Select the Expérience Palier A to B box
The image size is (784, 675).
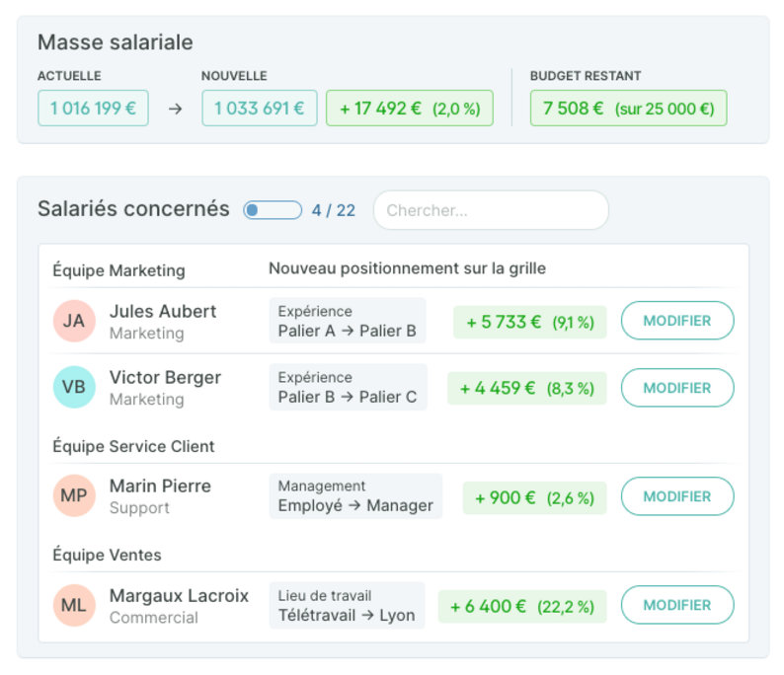[348, 321]
